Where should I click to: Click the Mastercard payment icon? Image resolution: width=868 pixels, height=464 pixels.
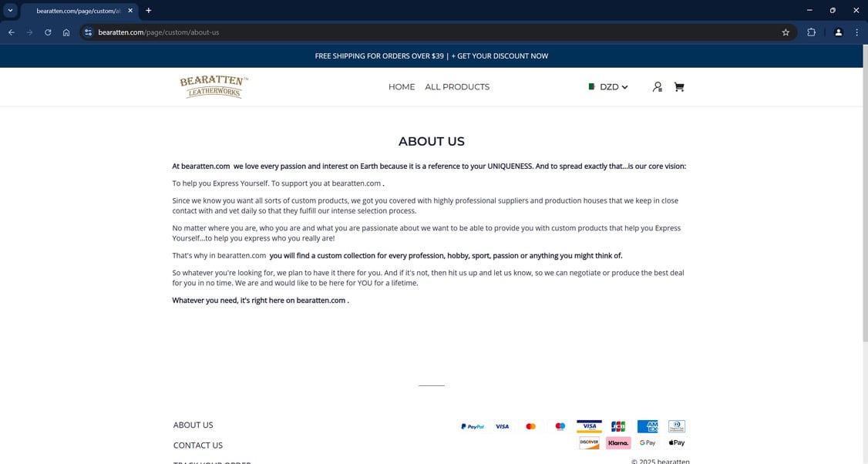[x=531, y=426]
